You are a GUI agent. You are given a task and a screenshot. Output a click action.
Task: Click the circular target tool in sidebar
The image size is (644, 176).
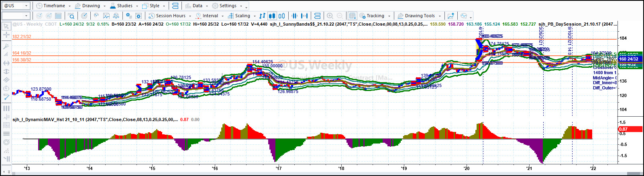coord(6,142)
